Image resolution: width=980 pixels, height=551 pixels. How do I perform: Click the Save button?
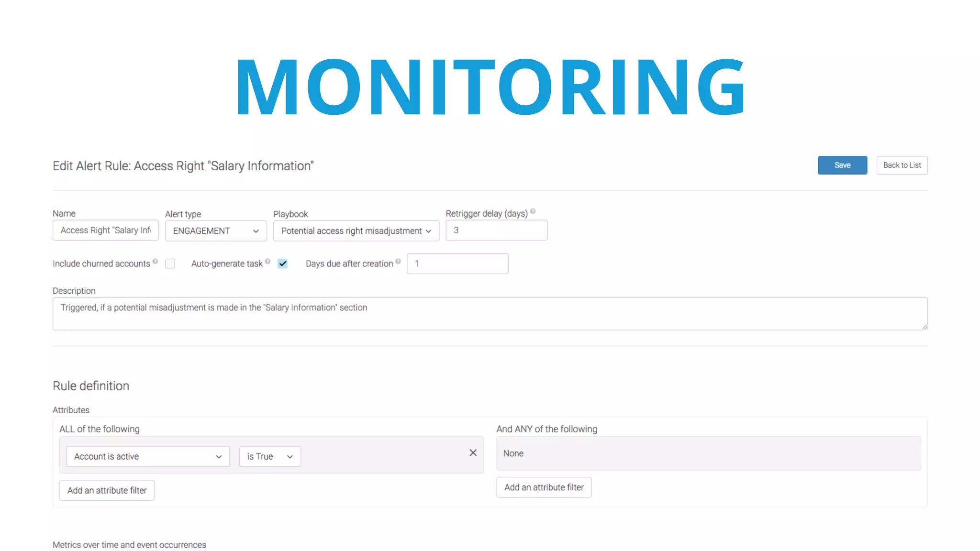[x=842, y=165]
